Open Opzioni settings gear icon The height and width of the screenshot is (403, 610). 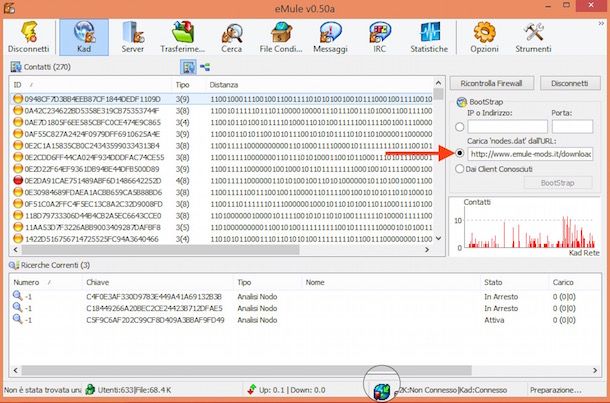(484, 37)
